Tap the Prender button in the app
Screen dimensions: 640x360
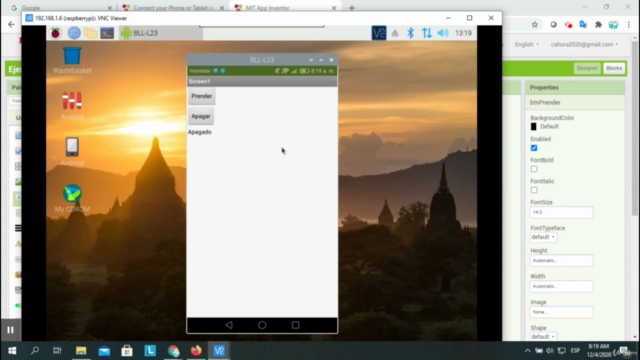point(202,96)
